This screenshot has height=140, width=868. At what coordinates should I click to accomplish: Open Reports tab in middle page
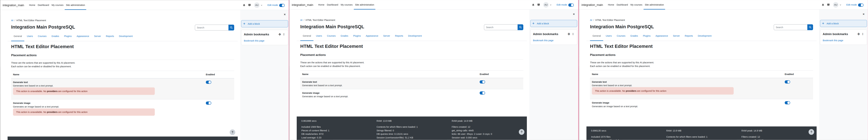pyautogui.click(x=399, y=36)
